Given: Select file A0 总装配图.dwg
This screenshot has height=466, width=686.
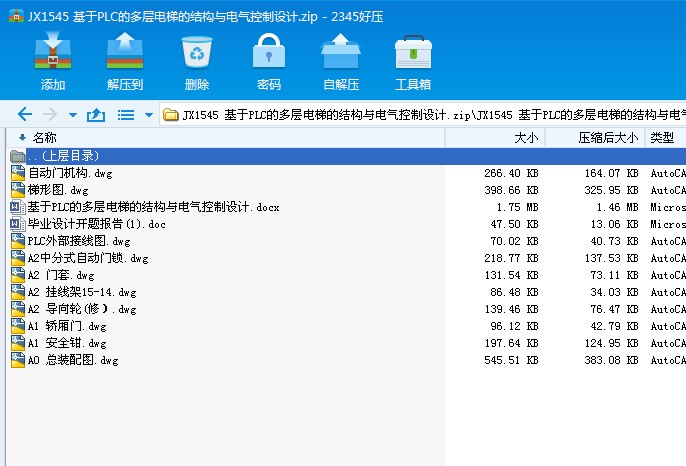Looking at the screenshot, I should [x=73, y=360].
